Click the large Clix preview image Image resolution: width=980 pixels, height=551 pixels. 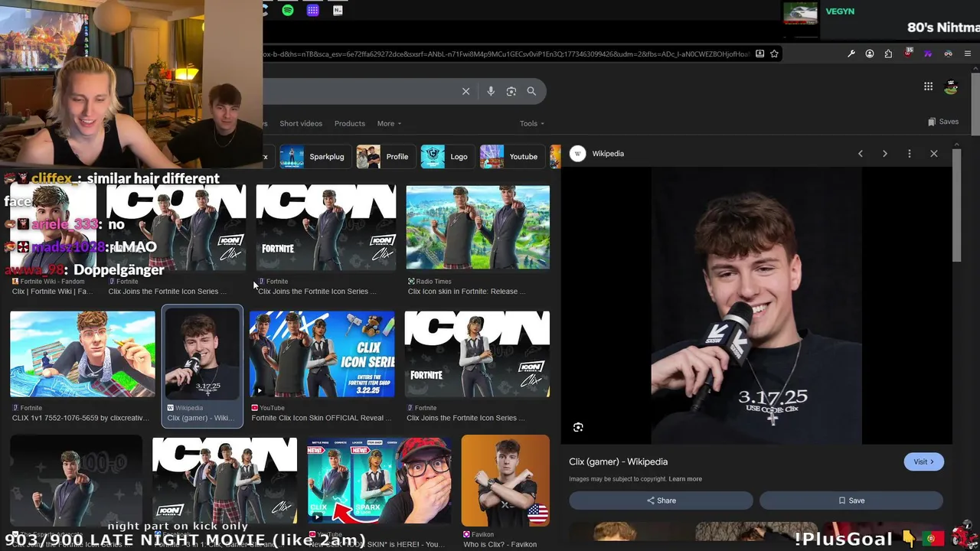click(x=756, y=305)
